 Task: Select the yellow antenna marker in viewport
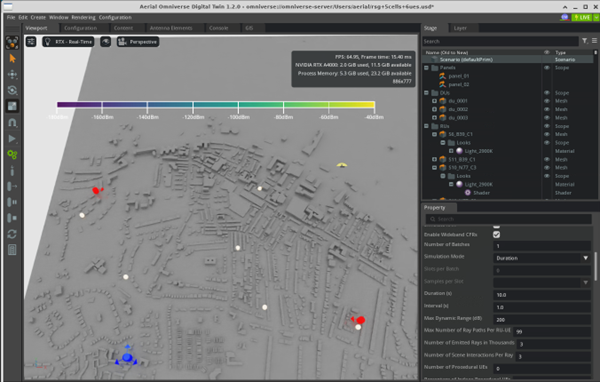342,165
